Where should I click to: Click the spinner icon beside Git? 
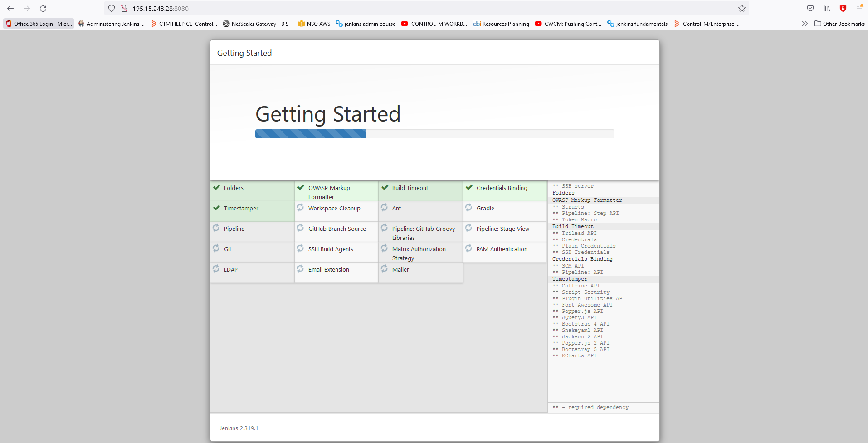[216, 248]
